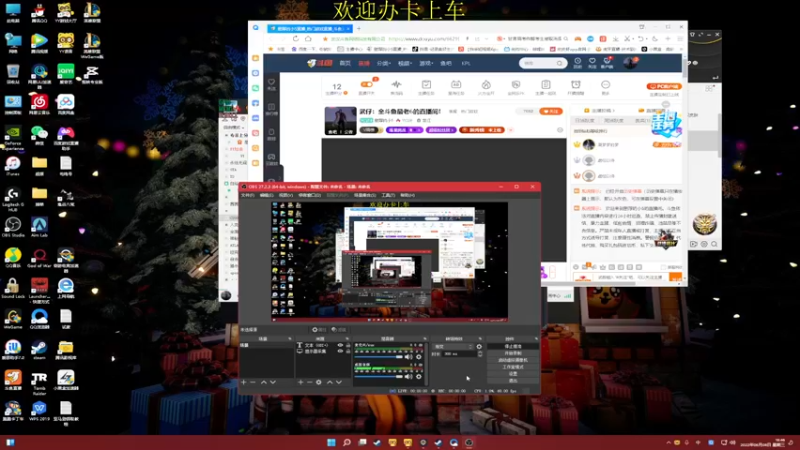The width and height of the screenshot is (800, 450).
Task: Open the OBS 工具 Tools menu
Action: pos(388,195)
